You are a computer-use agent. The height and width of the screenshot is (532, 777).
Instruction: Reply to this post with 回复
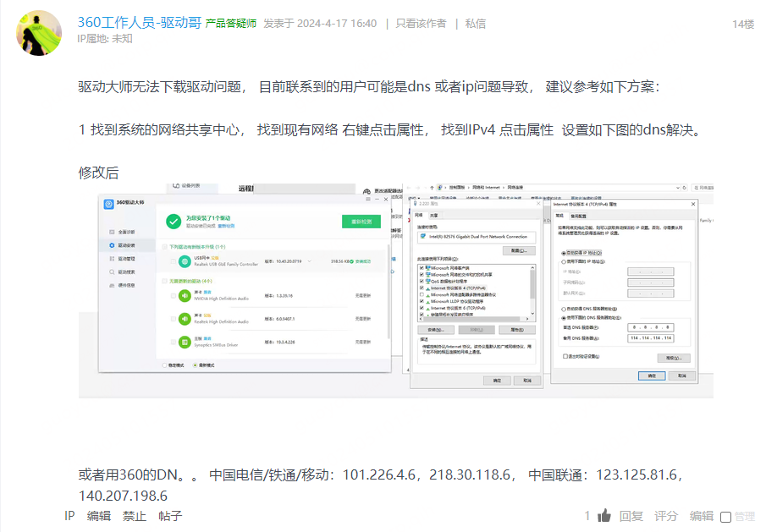(631, 516)
